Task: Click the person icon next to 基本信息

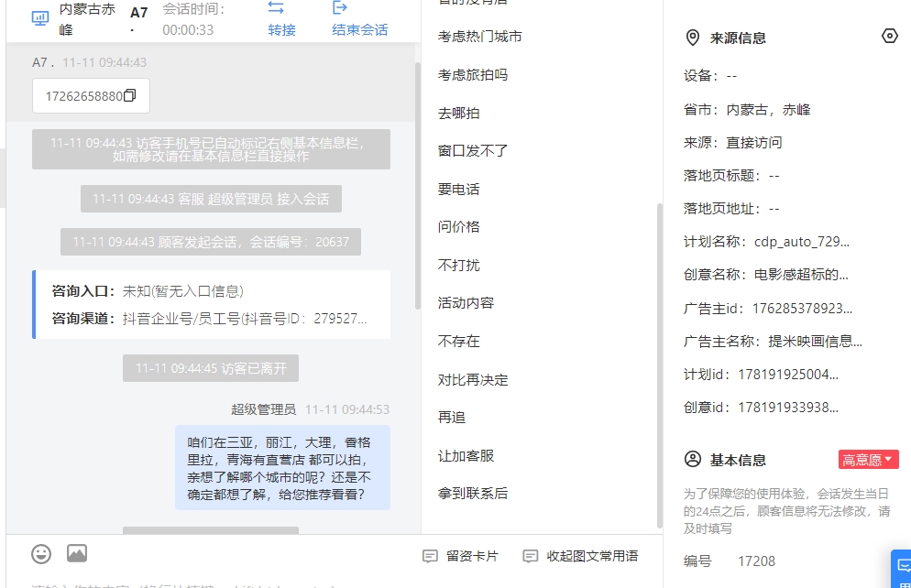Action: click(693, 459)
